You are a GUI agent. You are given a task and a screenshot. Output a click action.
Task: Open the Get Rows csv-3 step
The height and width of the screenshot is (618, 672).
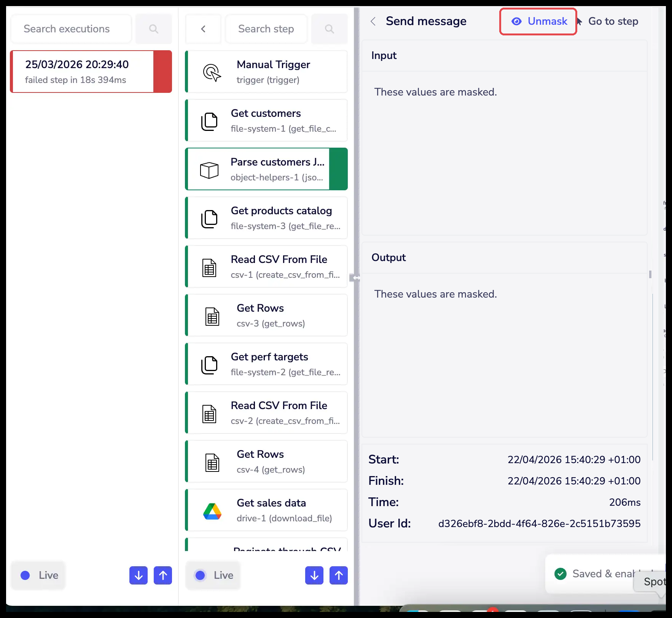(266, 315)
